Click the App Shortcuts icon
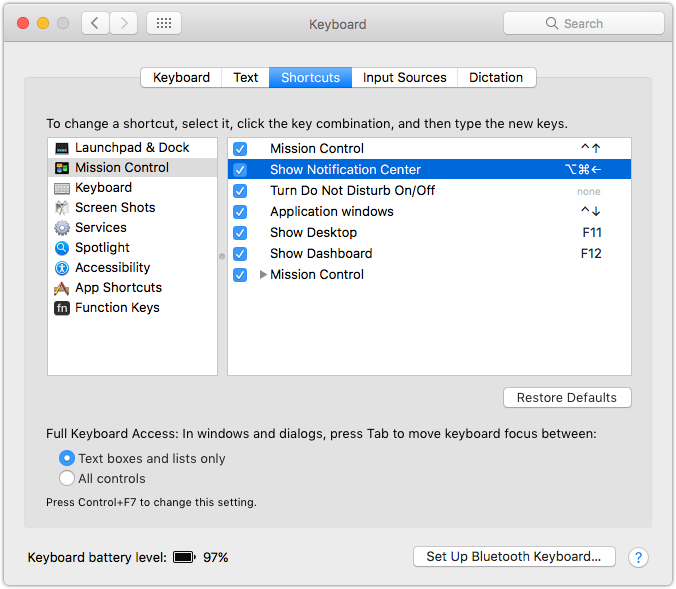 (x=62, y=288)
